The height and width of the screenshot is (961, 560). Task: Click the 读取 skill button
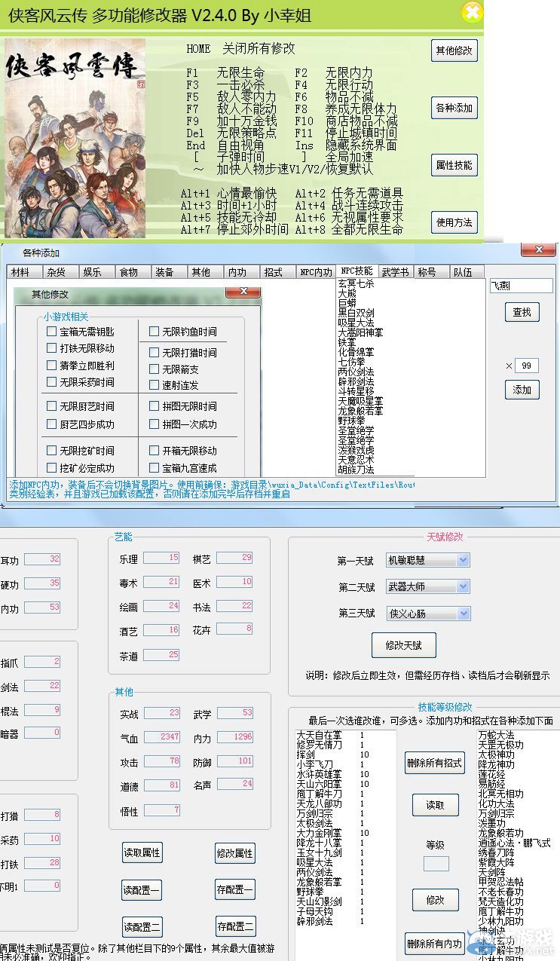(435, 805)
